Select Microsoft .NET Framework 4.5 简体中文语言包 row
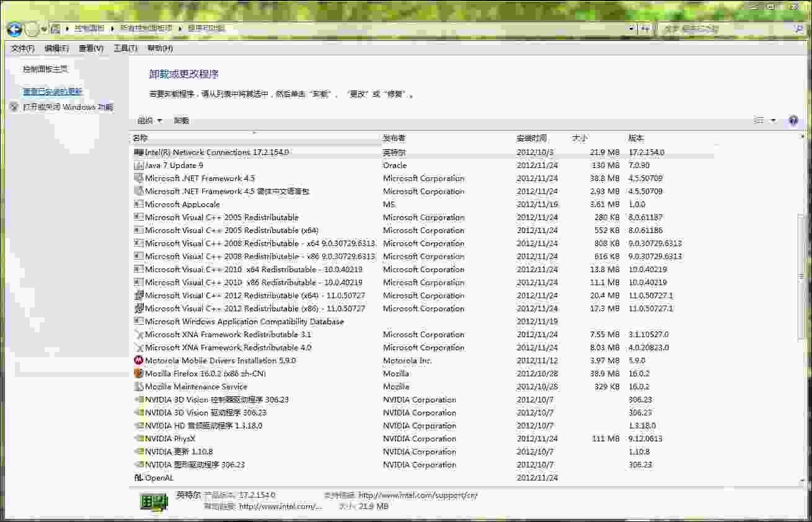 coord(421,191)
